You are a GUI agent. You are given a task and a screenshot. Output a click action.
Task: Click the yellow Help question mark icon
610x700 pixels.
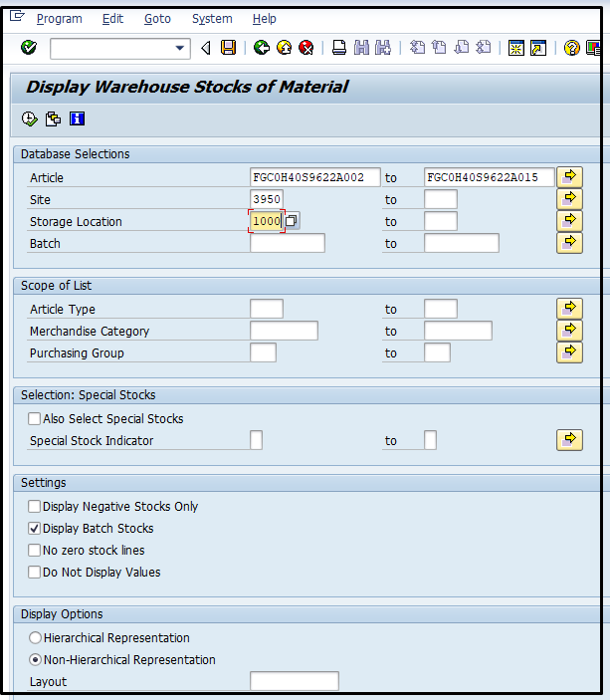pos(571,48)
